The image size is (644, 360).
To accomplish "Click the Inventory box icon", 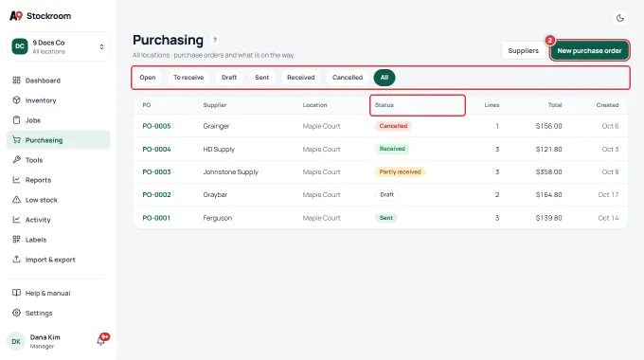I will 16,99.
